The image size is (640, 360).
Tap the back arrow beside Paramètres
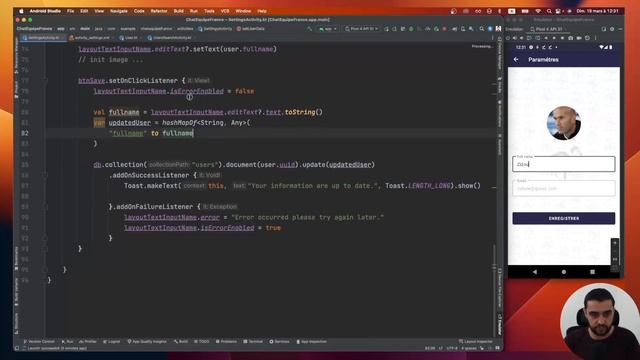coord(516,60)
